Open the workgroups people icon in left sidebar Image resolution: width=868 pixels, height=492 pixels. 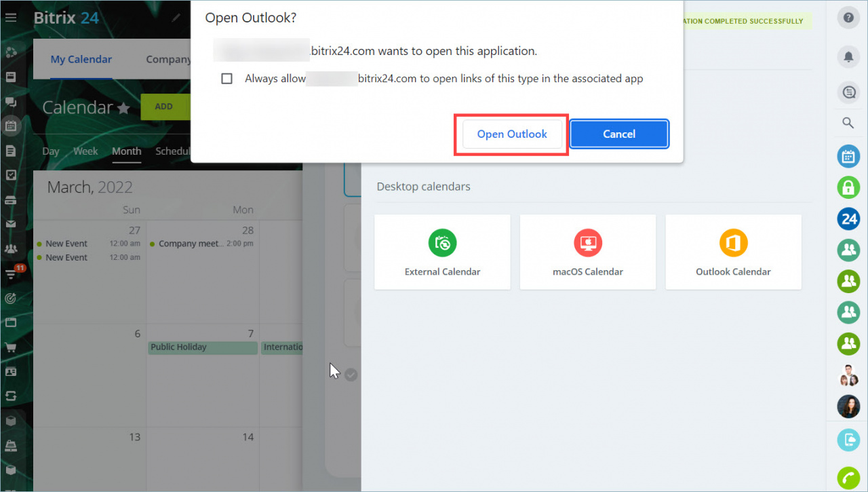coord(11,248)
